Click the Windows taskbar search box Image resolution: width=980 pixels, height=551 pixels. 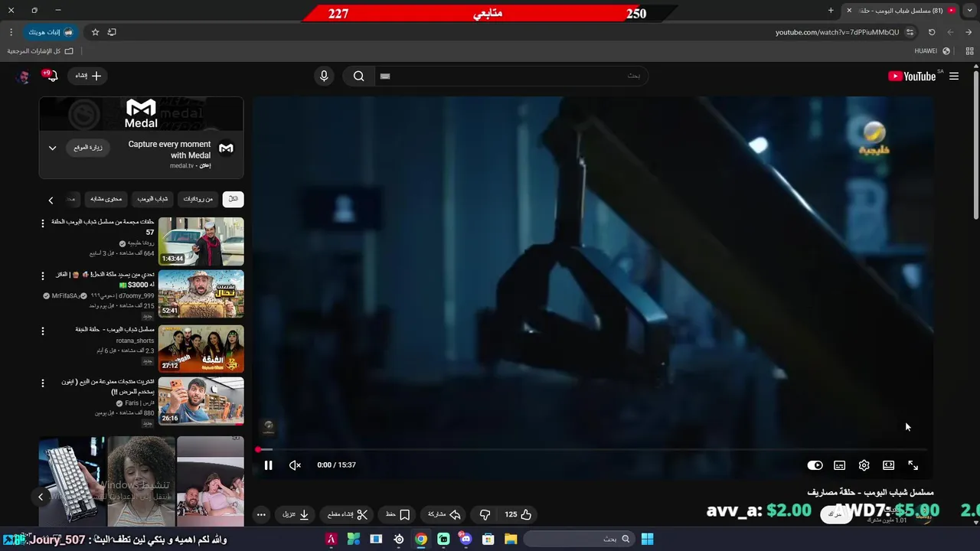pos(580,539)
